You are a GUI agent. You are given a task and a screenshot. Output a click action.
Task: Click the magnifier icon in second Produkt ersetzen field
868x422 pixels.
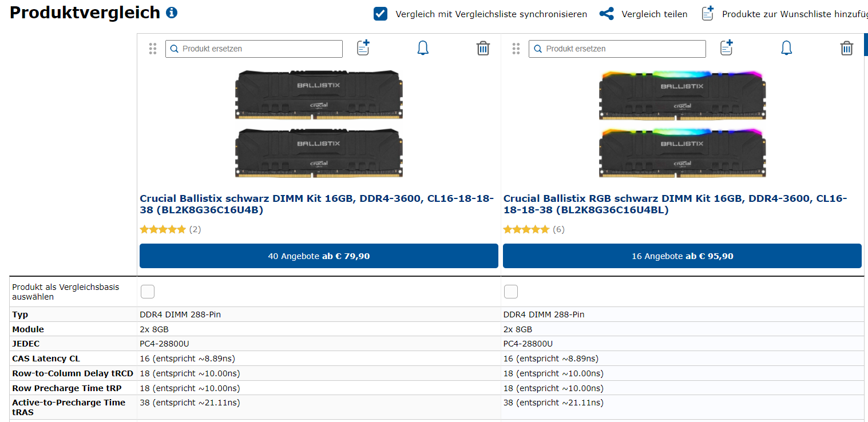538,49
